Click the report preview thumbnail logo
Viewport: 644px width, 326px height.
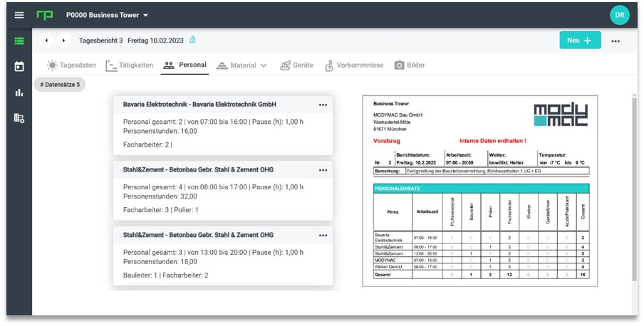pos(561,115)
